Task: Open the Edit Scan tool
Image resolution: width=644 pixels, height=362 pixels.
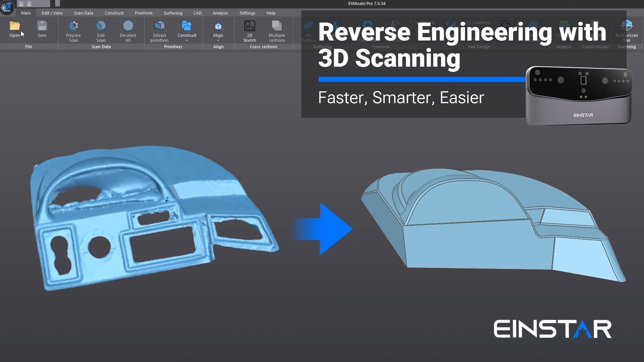Action: [101, 30]
